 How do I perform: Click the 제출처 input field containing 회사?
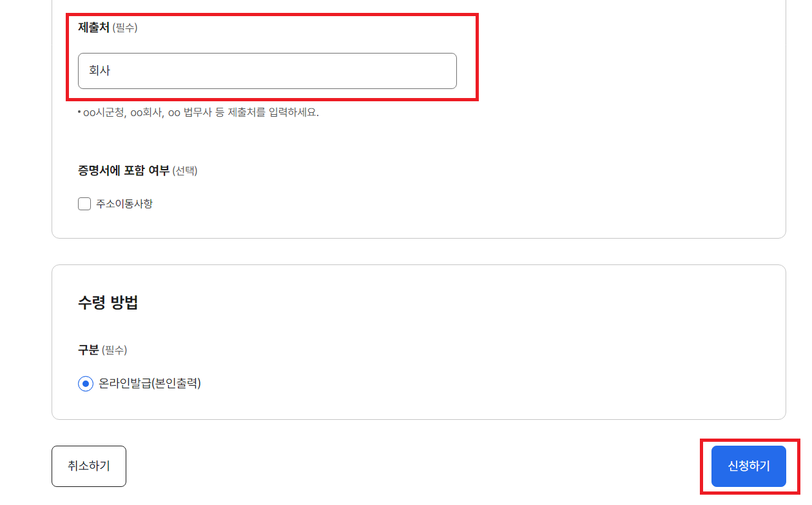point(267,71)
